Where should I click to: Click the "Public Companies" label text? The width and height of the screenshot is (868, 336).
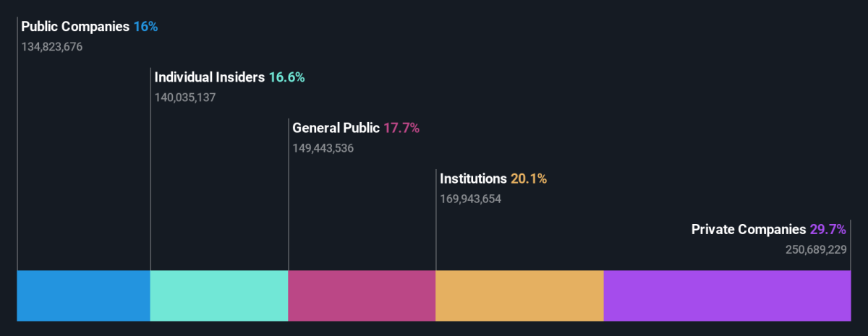click(x=75, y=27)
